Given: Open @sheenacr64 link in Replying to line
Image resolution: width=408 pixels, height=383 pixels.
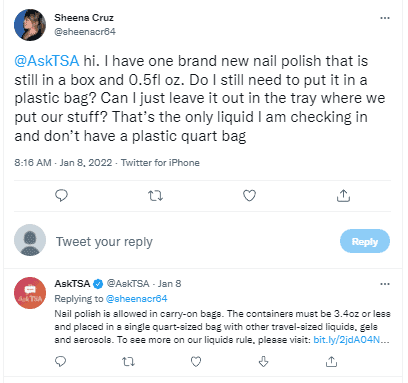Looking at the screenshot, I should [136, 298].
